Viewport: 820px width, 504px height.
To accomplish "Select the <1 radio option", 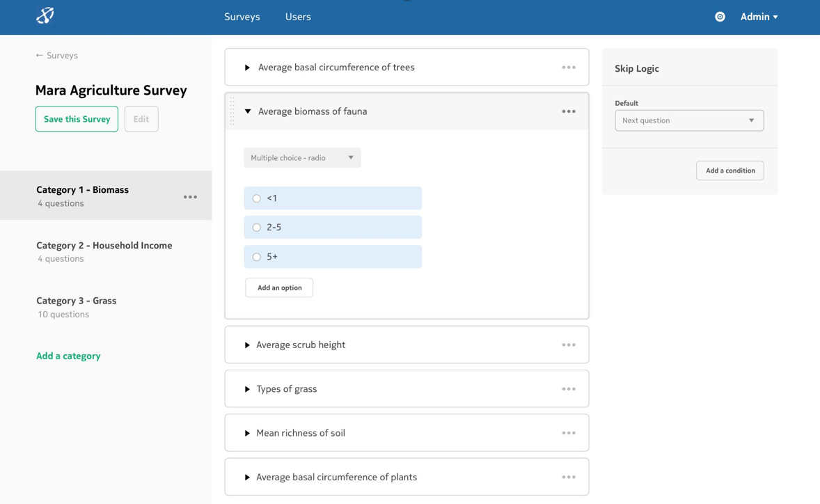I will click(257, 198).
